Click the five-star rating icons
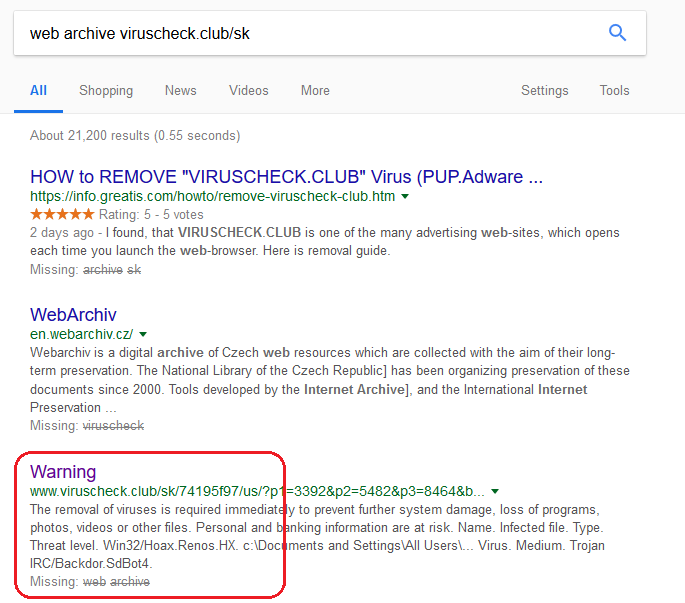Viewport: 685px width, 603px height. click(62, 214)
